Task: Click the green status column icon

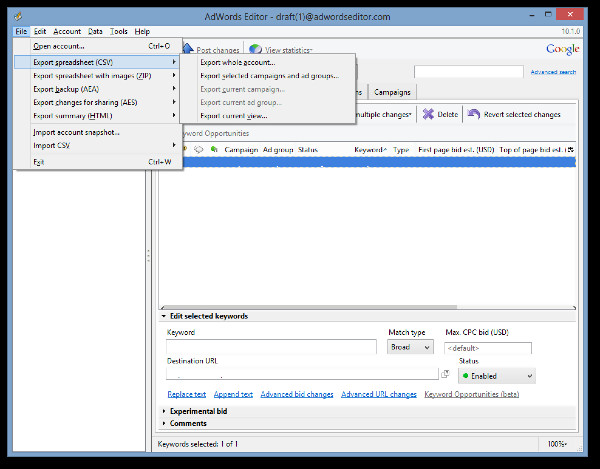Action: 214,149
